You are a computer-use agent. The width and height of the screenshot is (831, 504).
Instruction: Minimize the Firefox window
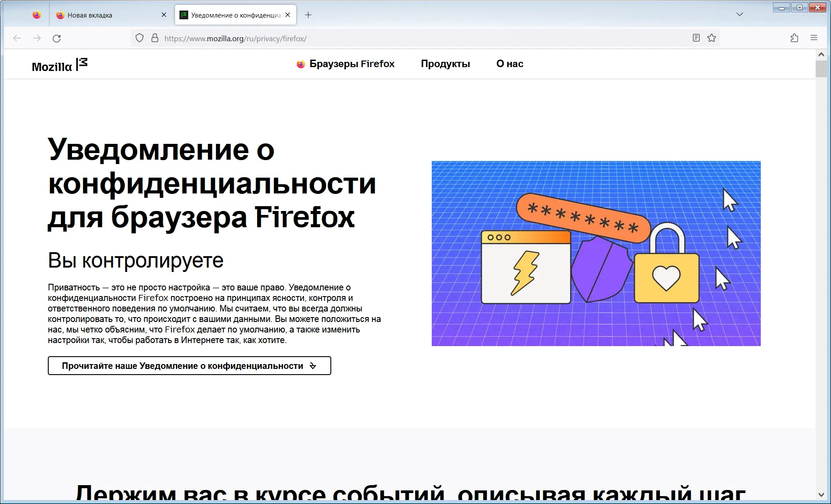tap(781, 8)
